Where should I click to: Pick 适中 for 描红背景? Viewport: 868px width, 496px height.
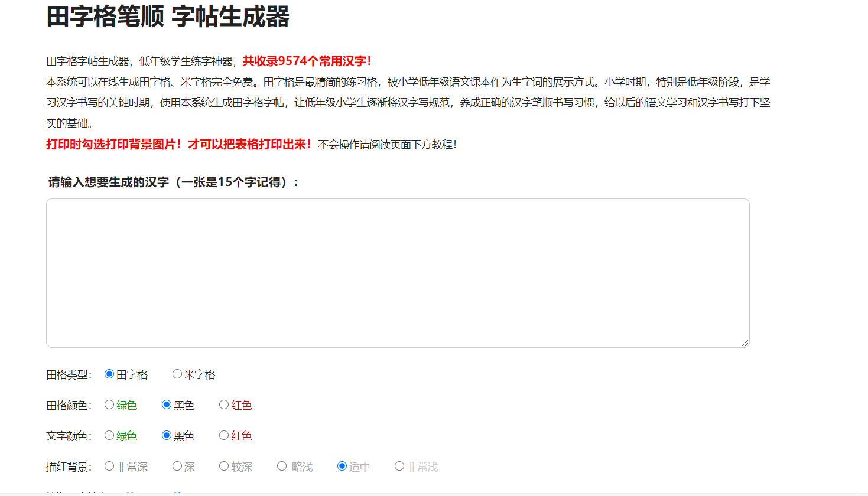pos(342,466)
